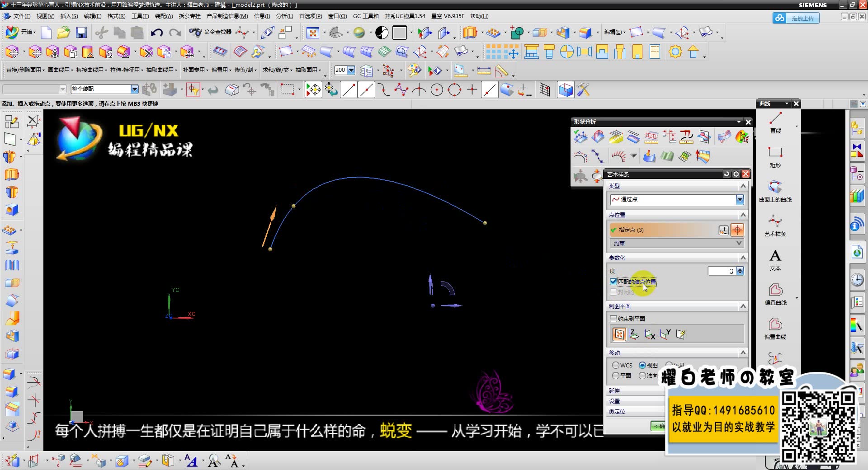868x470 pixels.
Task: Select the 平面 movement radio button
Action: [615, 376]
